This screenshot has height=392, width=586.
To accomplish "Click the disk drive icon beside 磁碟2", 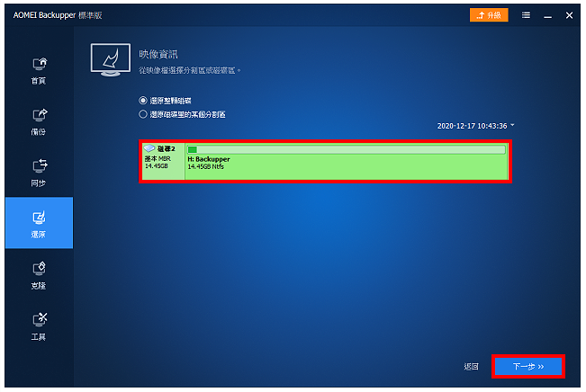I will point(149,148).
